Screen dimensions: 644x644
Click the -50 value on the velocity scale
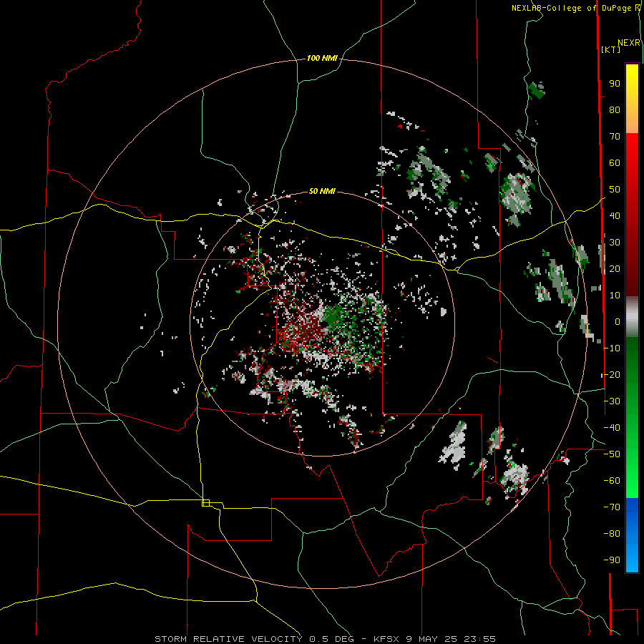click(612, 454)
